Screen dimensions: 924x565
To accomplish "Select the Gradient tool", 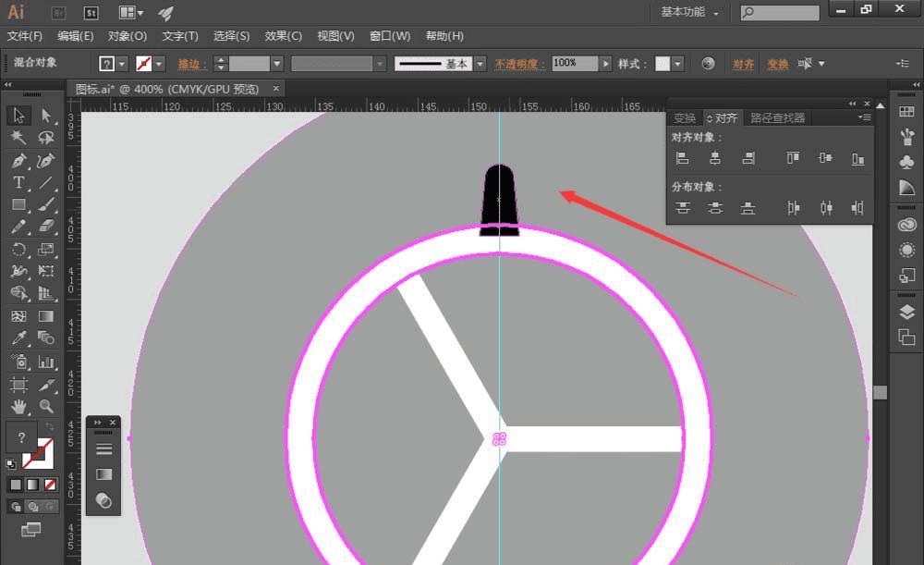I will [46, 316].
